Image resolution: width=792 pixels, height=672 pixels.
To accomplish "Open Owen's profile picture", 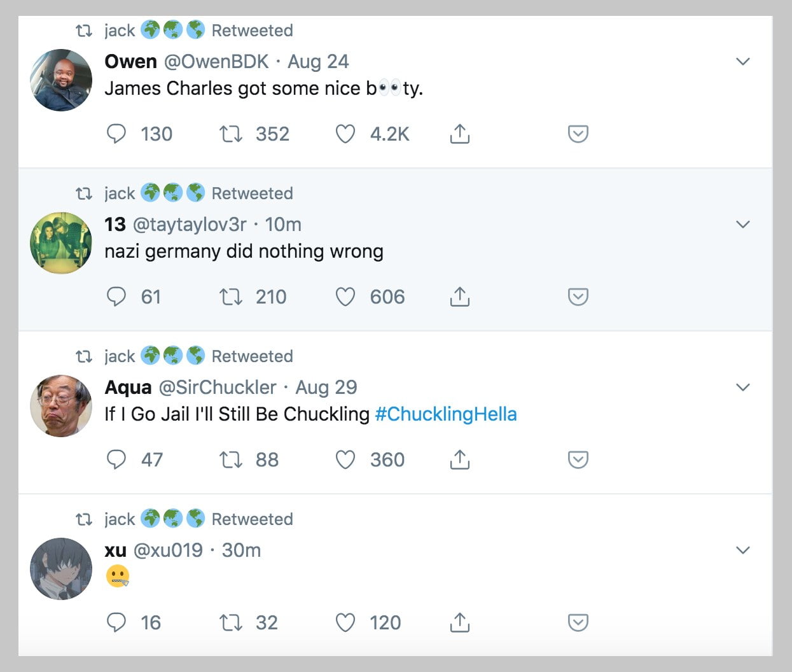I will pos(61,80).
